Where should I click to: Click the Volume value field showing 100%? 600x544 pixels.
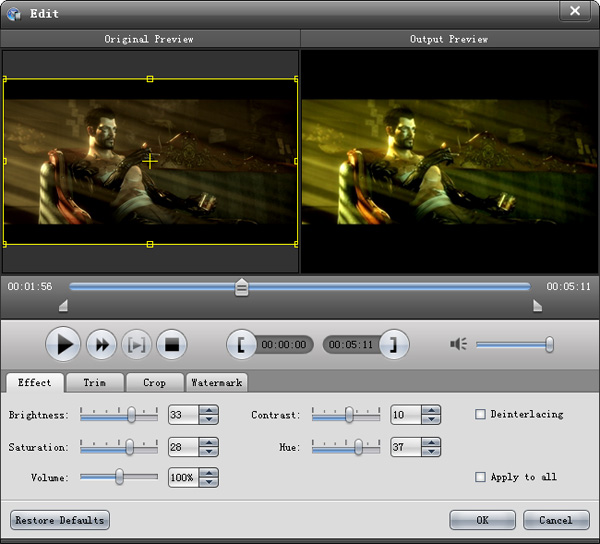click(184, 477)
